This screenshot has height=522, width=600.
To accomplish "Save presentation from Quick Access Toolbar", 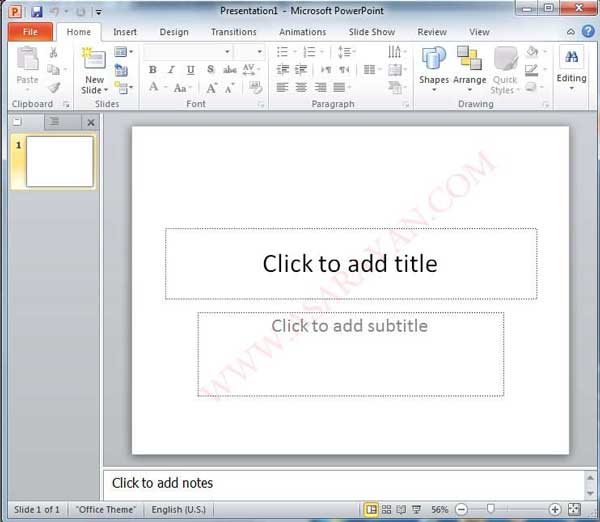I will click(x=37, y=12).
